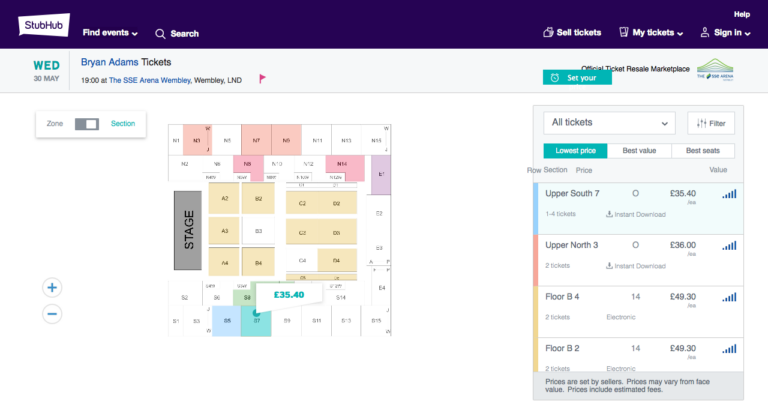
Task: Click The SSE Arena logo
Action: click(715, 70)
